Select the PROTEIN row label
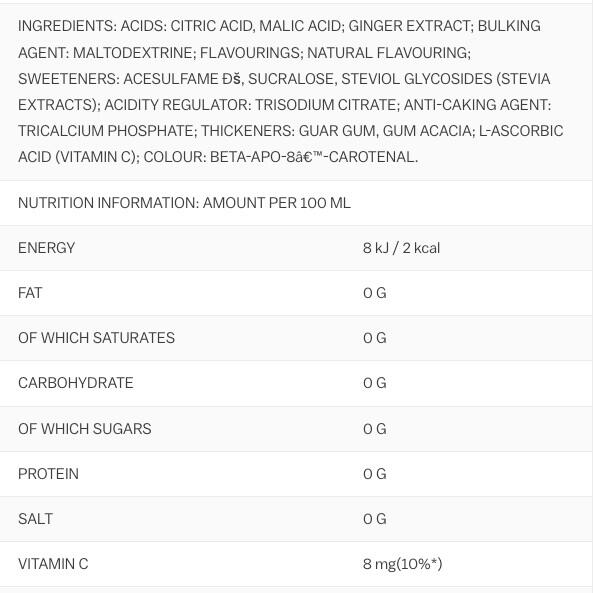This screenshot has height=593, width=593. [x=48, y=474]
